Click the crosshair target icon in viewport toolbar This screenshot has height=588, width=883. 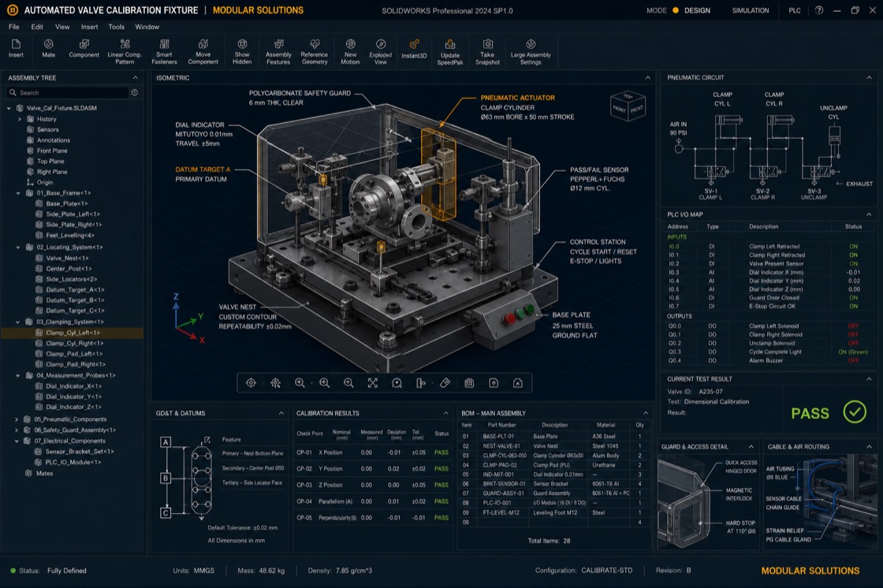click(251, 383)
